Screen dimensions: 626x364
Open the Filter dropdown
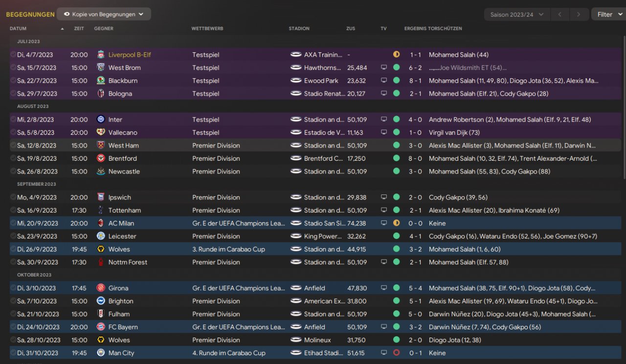tap(608, 15)
